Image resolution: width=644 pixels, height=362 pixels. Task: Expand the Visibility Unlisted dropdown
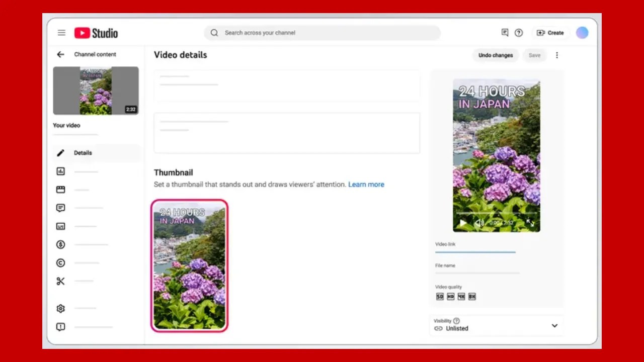tap(554, 325)
